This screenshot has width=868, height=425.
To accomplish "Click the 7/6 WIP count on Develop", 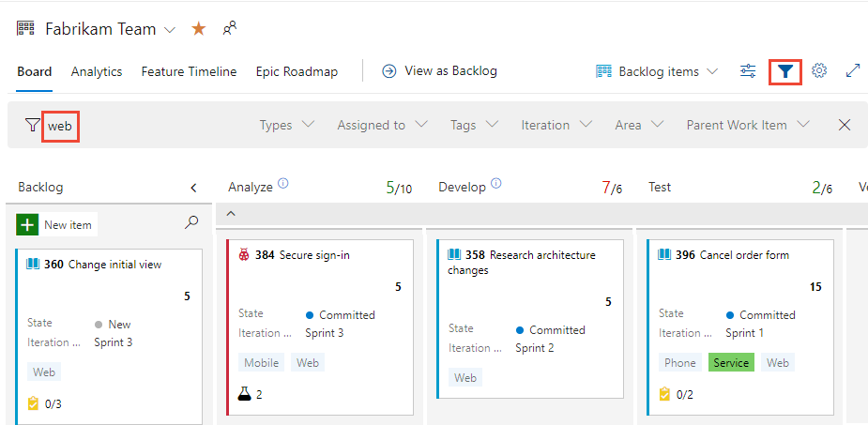I will pyautogui.click(x=612, y=189).
